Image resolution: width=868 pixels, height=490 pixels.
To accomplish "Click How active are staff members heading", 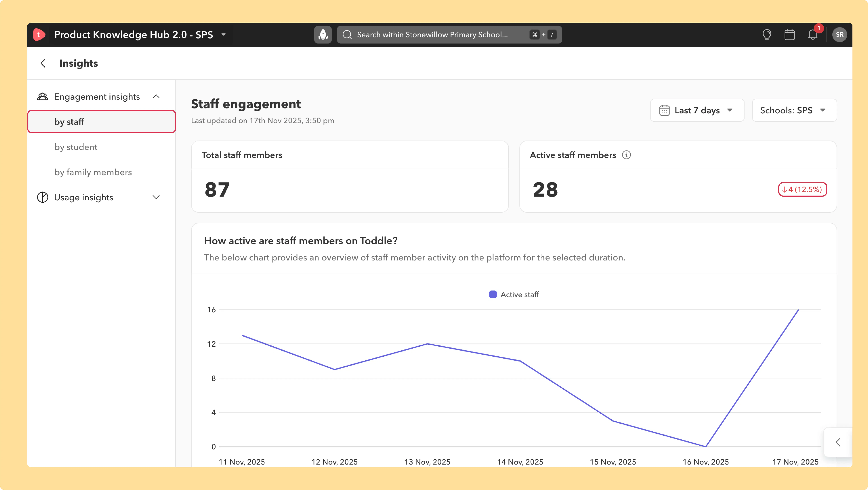I will [x=301, y=240].
